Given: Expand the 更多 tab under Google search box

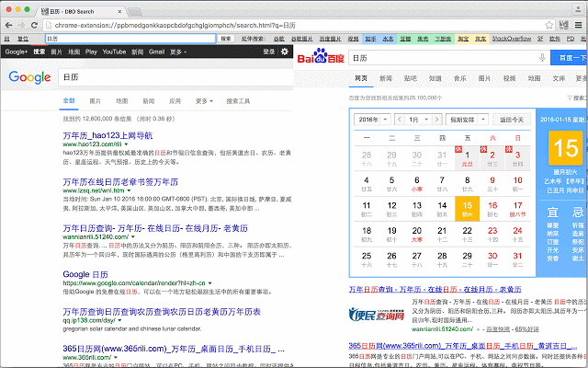Looking at the screenshot, I should 204,101.
